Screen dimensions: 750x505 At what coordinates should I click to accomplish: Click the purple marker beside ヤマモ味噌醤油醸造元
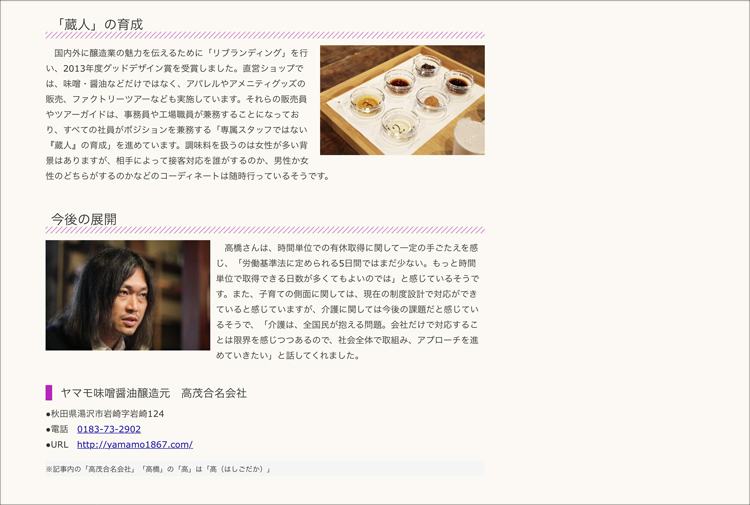[x=49, y=393]
